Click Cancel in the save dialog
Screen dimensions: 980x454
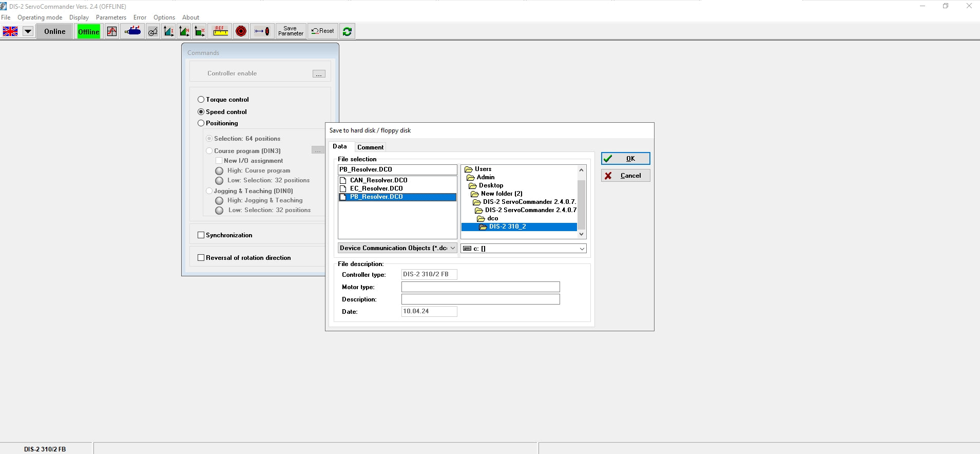tap(625, 176)
